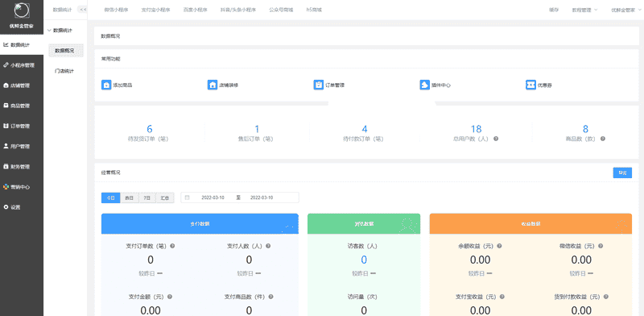Open 营销中心 in the sidebar

click(x=22, y=187)
